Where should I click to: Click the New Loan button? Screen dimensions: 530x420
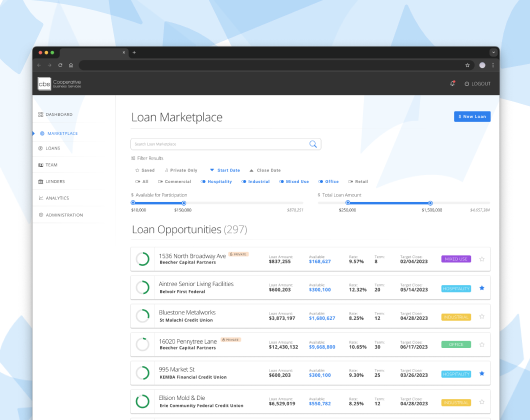tap(472, 117)
